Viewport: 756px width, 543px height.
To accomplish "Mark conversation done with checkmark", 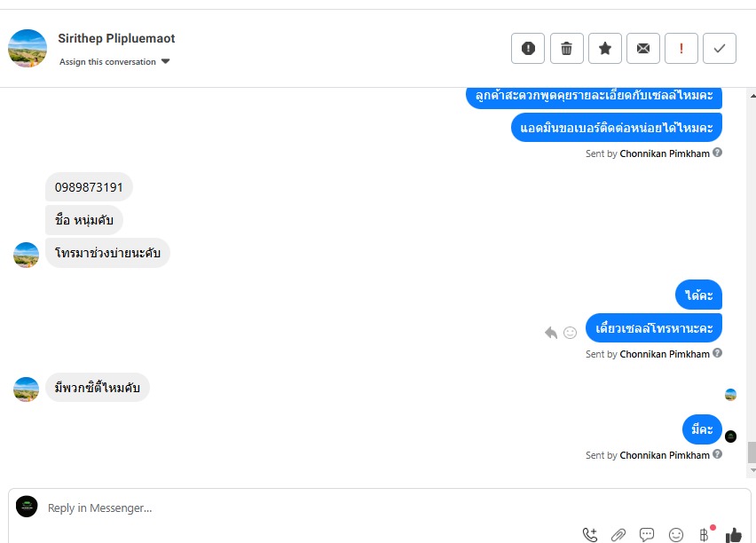I will click(x=720, y=48).
